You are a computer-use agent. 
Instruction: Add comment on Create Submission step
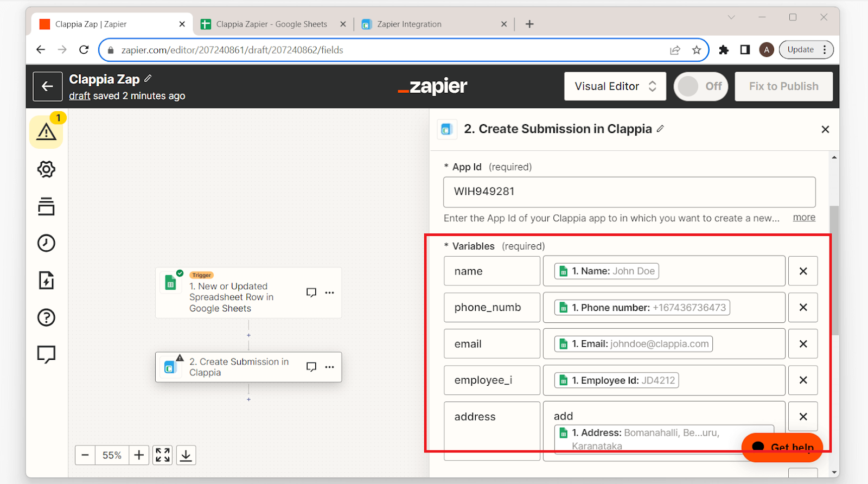click(x=311, y=367)
